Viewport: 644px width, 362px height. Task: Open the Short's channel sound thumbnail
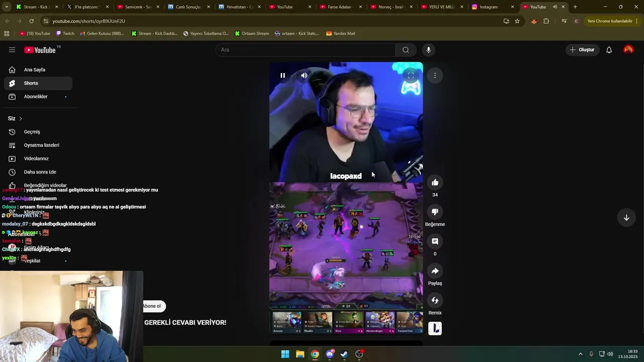coord(435,328)
